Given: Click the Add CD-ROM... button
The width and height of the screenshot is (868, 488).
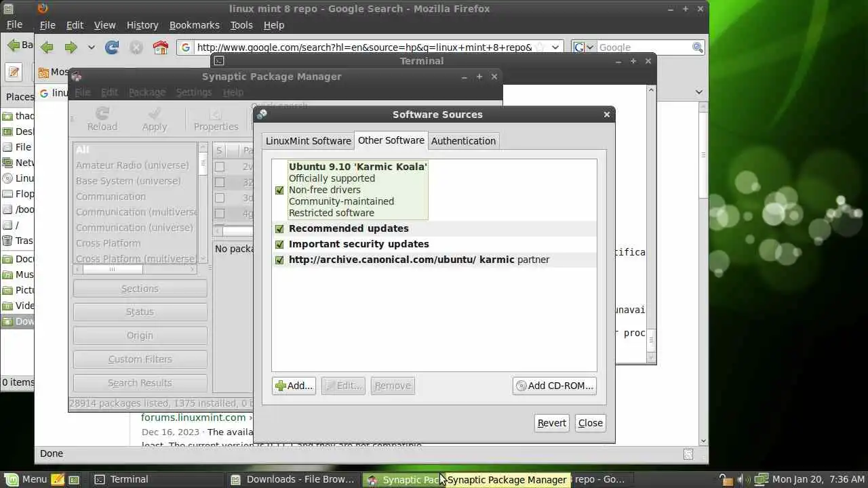Looking at the screenshot, I should coord(555,386).
